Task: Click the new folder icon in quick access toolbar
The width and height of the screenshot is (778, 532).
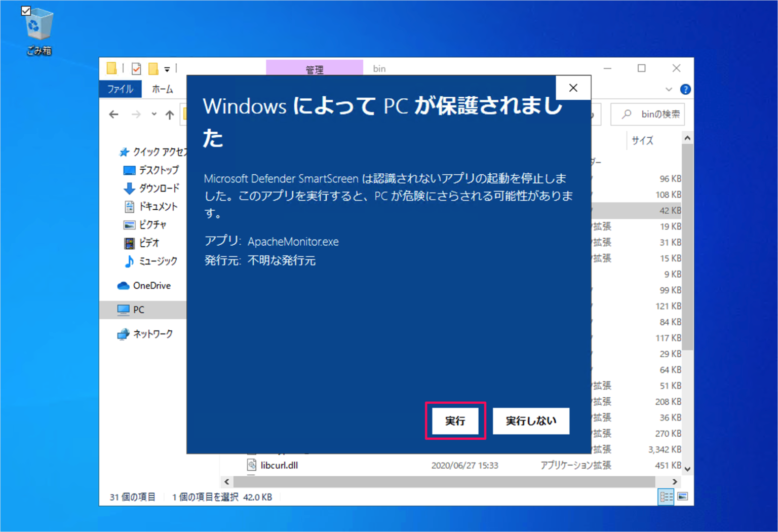Action: [x=153, y=68]
